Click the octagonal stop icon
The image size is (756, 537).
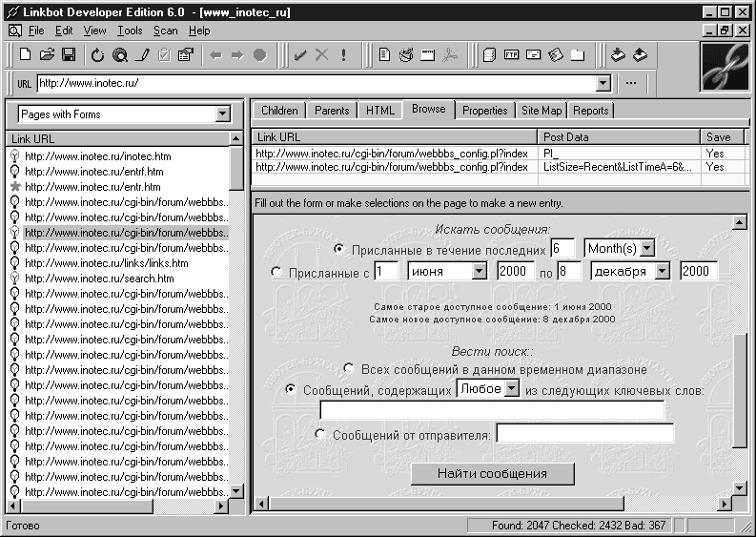pyautogui.click(x=260, y=55)
